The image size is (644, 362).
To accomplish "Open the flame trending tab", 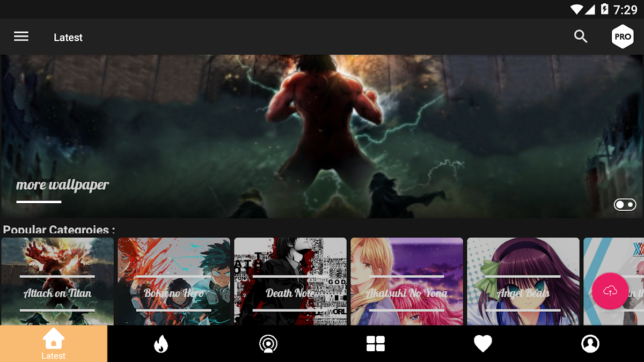I will [x=160, y=344].
